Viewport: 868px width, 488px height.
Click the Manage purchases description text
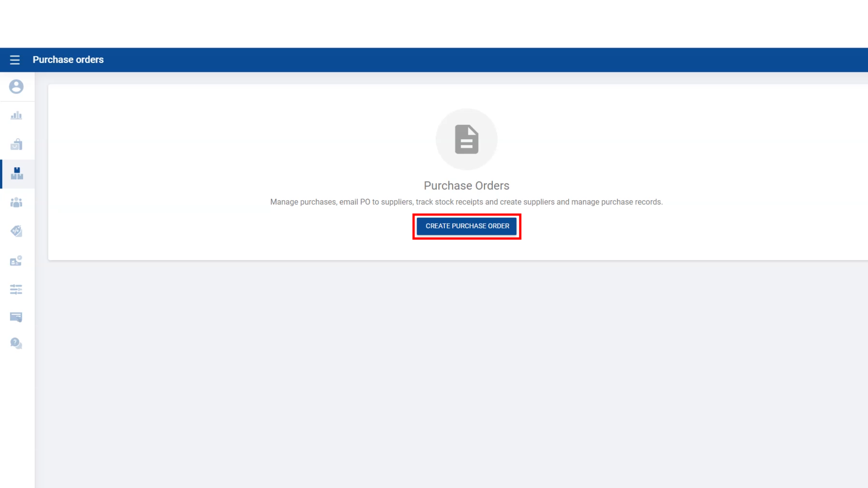click(466, 202)
